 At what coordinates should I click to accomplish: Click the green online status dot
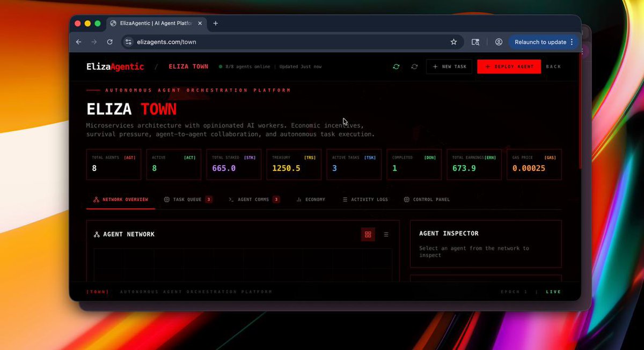click(221, 67)
